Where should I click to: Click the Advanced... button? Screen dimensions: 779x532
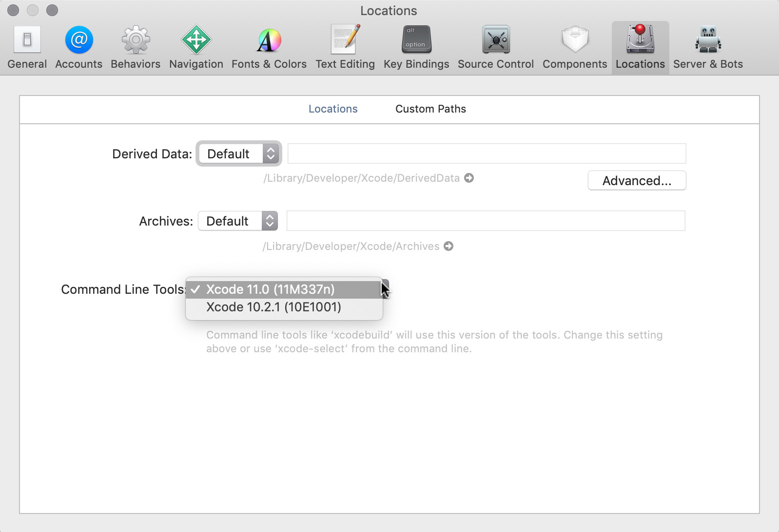[637, 181]
